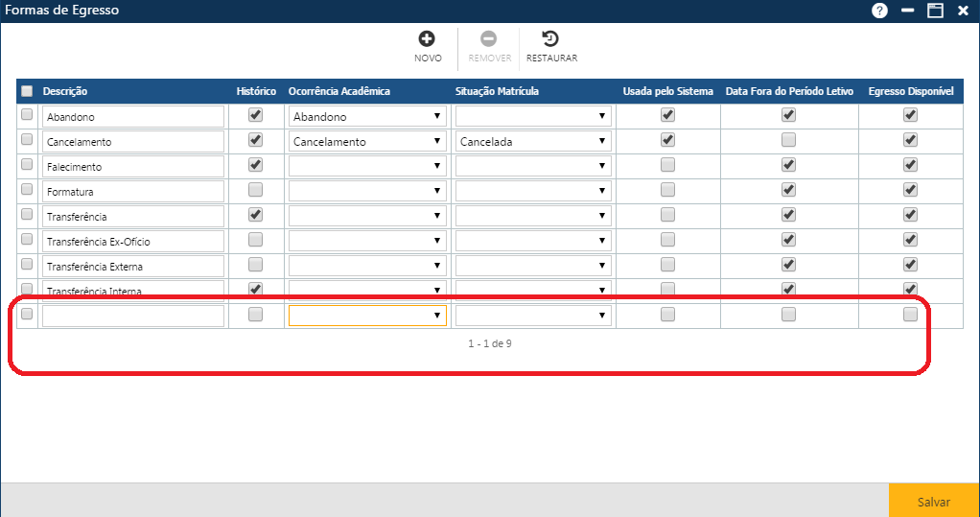Click the Remover minus icon

pos(488,39)
